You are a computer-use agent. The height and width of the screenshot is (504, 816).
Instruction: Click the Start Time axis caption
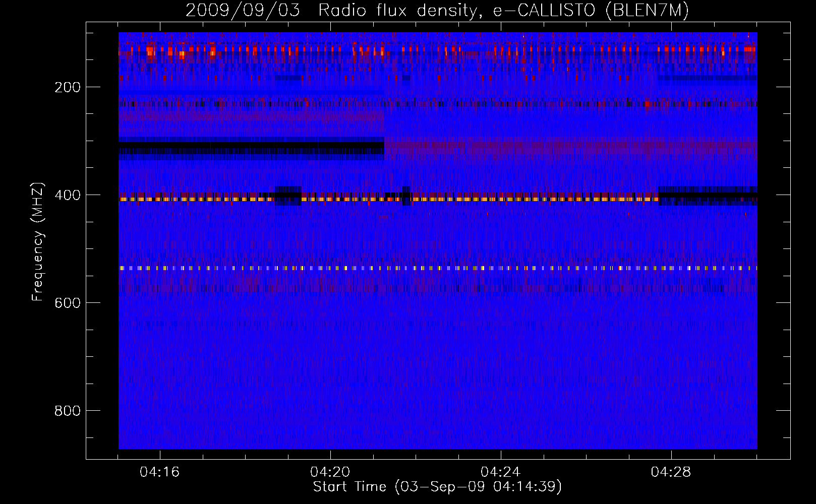point(437,487)
